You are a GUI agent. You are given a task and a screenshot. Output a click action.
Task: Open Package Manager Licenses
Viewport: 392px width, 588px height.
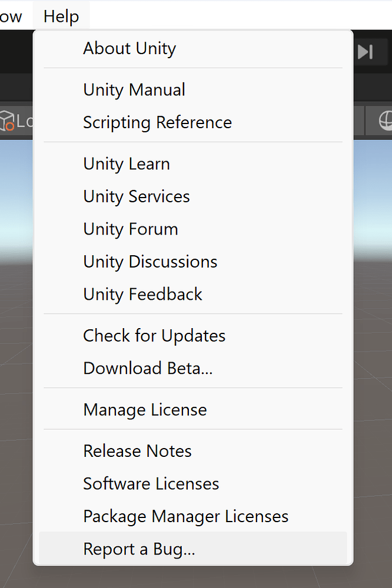point(185,516)
